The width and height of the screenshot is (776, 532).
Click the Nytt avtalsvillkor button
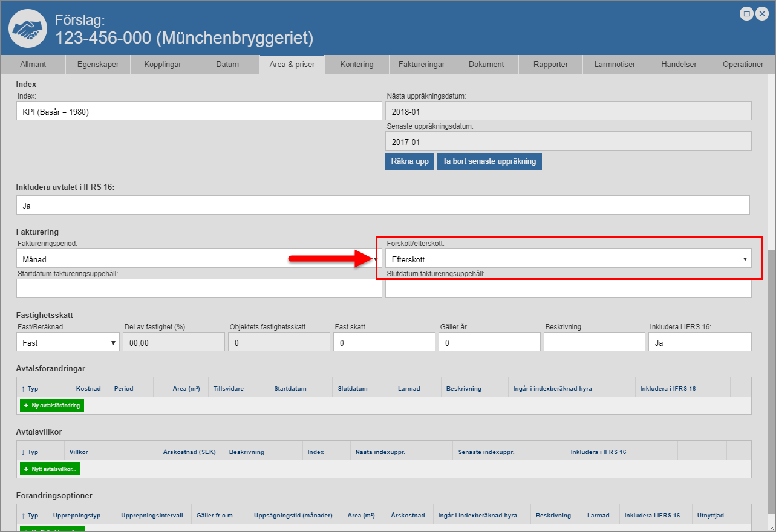pos(50,469)
